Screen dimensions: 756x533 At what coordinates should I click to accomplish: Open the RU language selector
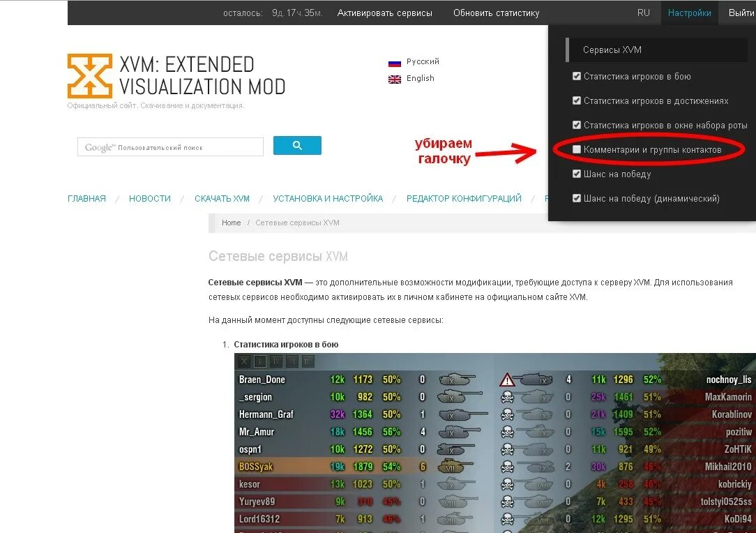643,13
